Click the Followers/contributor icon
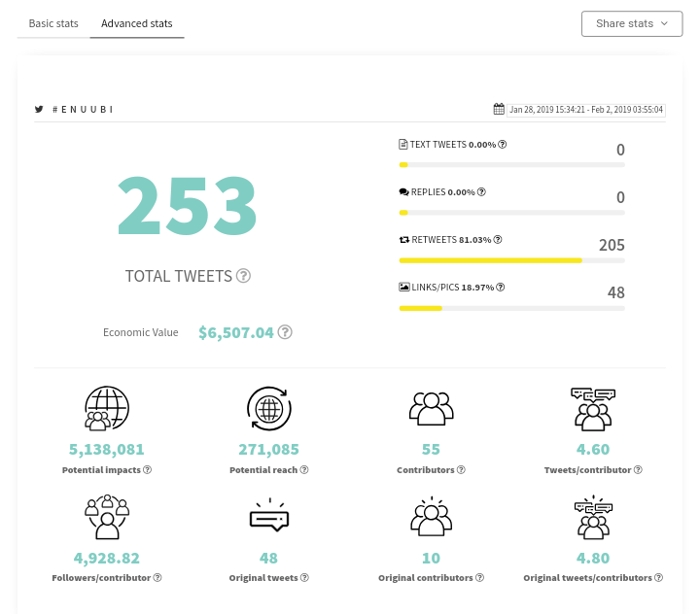This screenshot has height=614, width=700. pos(107,517)
